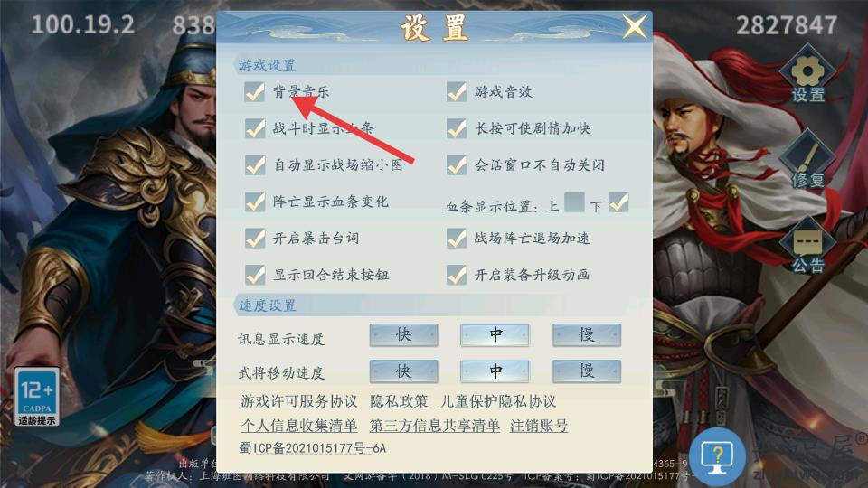Click the blue help question-mark icon

click(x=717, y=457)
